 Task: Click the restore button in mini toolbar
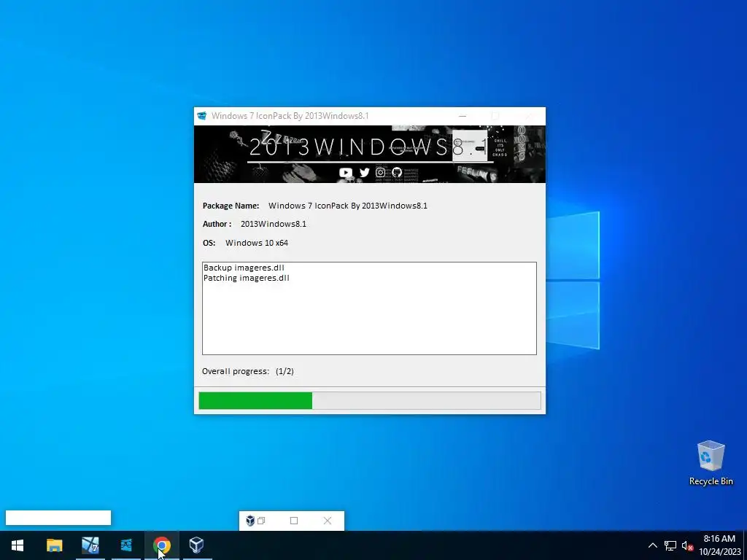point(261,521)
